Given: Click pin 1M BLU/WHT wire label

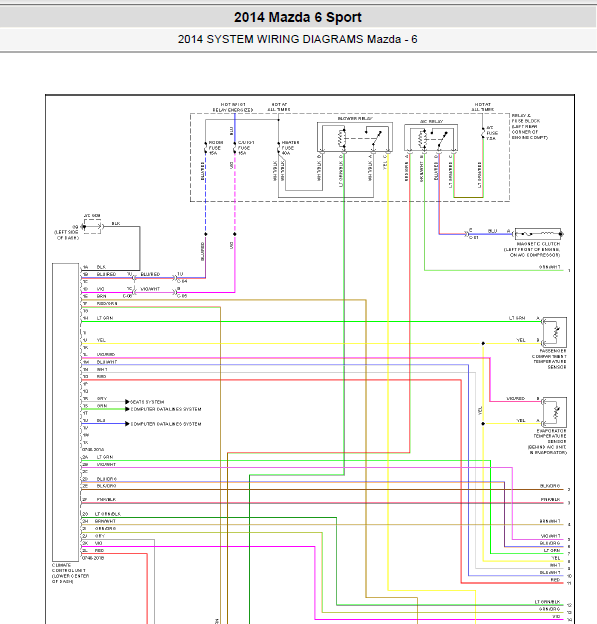Looking at the screenshot, I should [107, 362].
